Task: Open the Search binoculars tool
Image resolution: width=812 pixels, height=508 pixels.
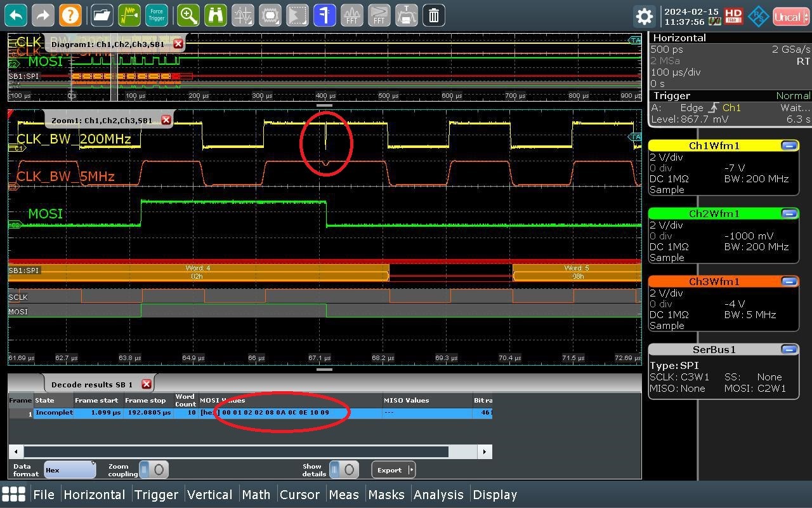Action: click(x=216, y=15)
